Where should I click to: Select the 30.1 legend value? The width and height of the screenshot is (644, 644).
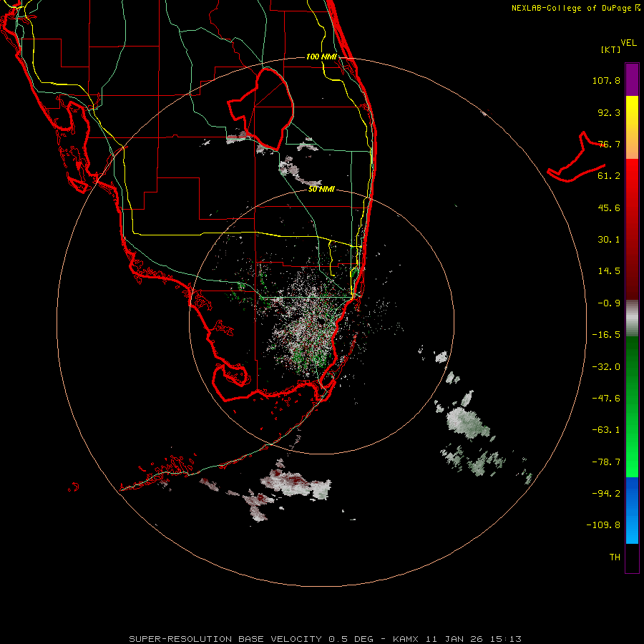click(609, 240)
